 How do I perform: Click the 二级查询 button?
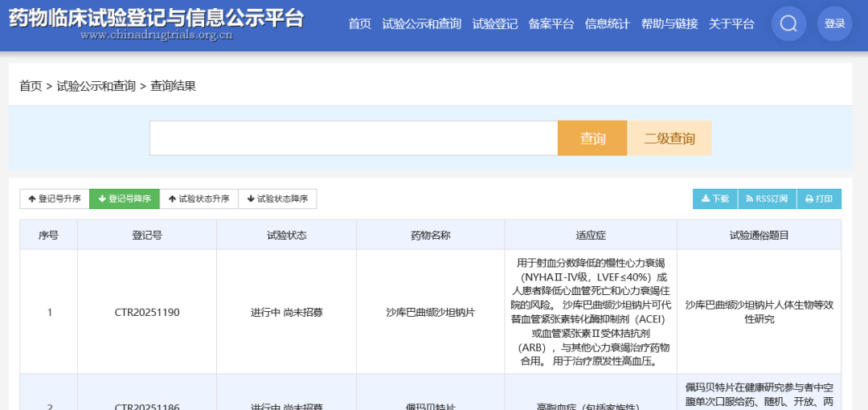669,138
